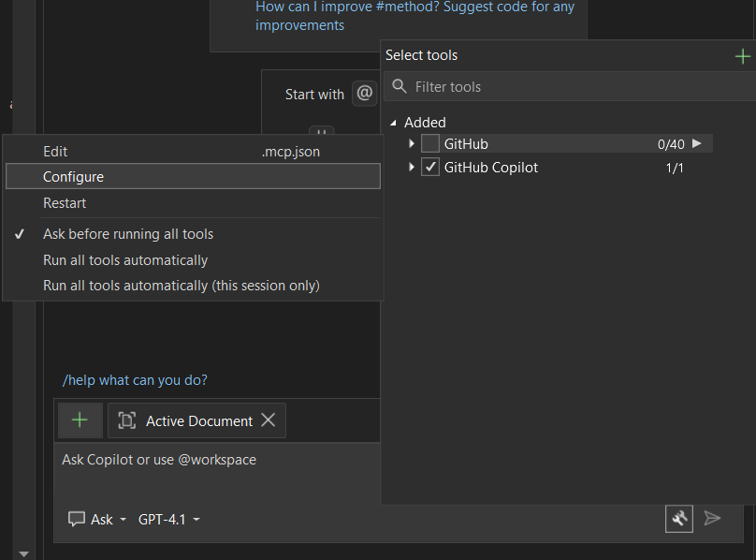Click the green plus to add a tool
The height and width of the screenshot is (560, 756).
click(744, 55)
